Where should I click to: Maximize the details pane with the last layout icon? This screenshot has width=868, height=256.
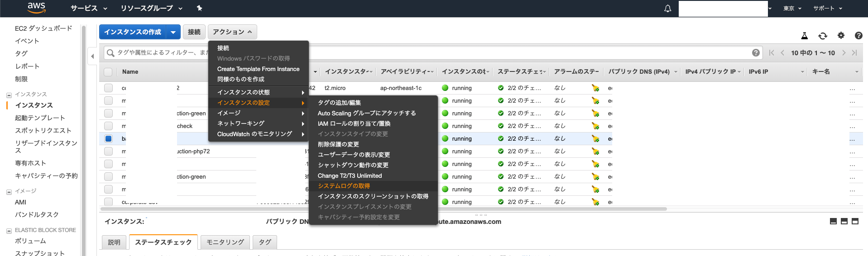pos(855,221)
